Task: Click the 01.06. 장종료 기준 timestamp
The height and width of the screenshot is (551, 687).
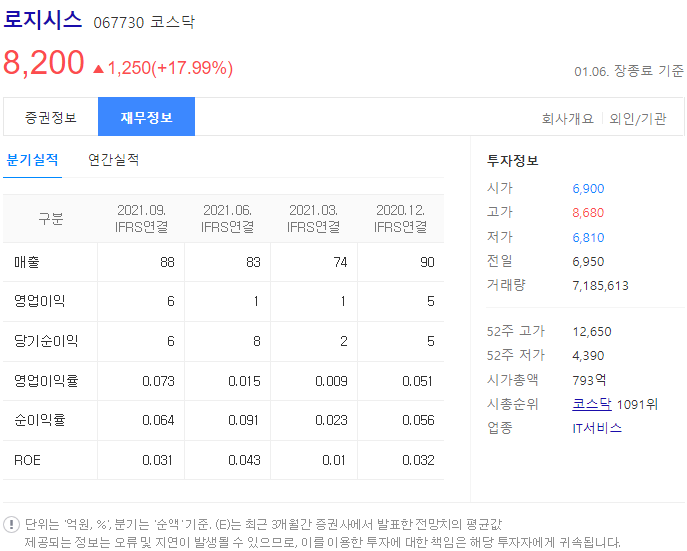Action: (629, 71)
